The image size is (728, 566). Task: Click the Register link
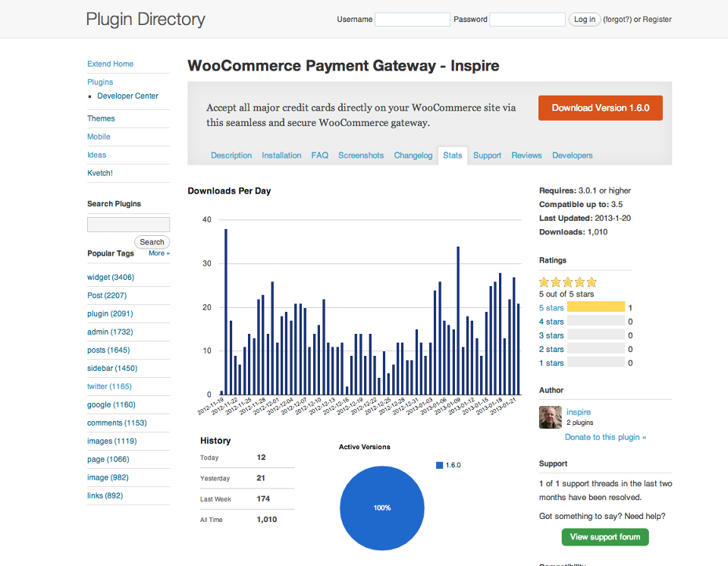657,20
